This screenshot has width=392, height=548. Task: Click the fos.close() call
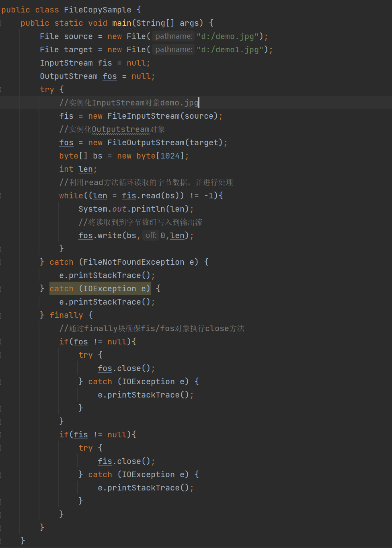coord(126,369)
